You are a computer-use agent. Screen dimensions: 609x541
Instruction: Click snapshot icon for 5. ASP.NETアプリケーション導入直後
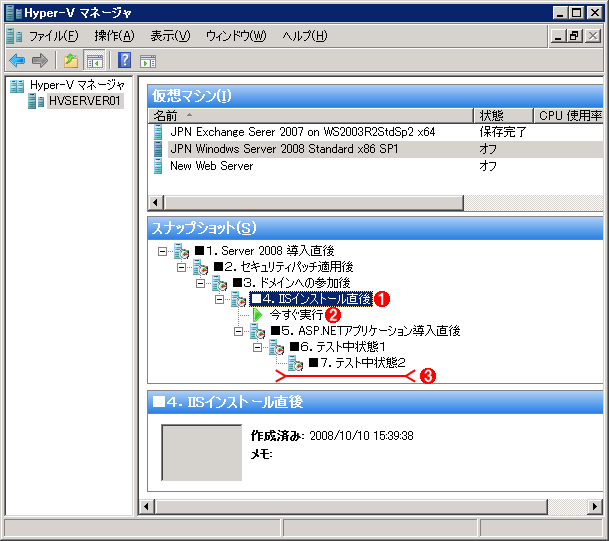click(258, 331)
